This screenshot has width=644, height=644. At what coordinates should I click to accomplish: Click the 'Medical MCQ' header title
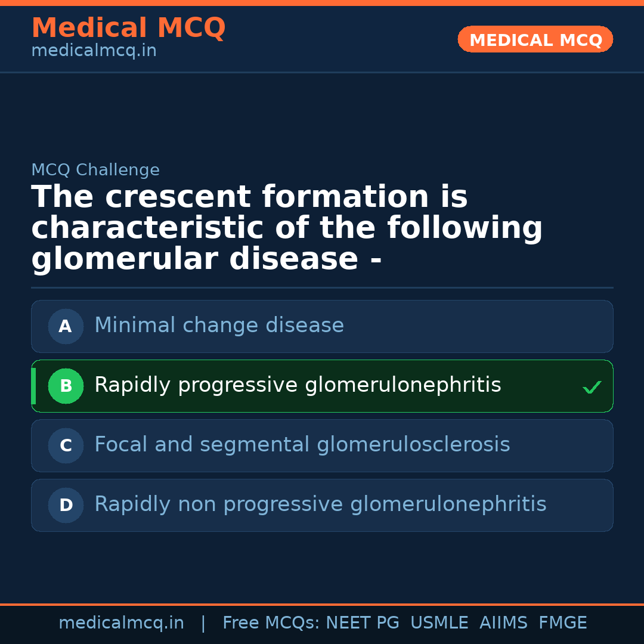point(128,28)
